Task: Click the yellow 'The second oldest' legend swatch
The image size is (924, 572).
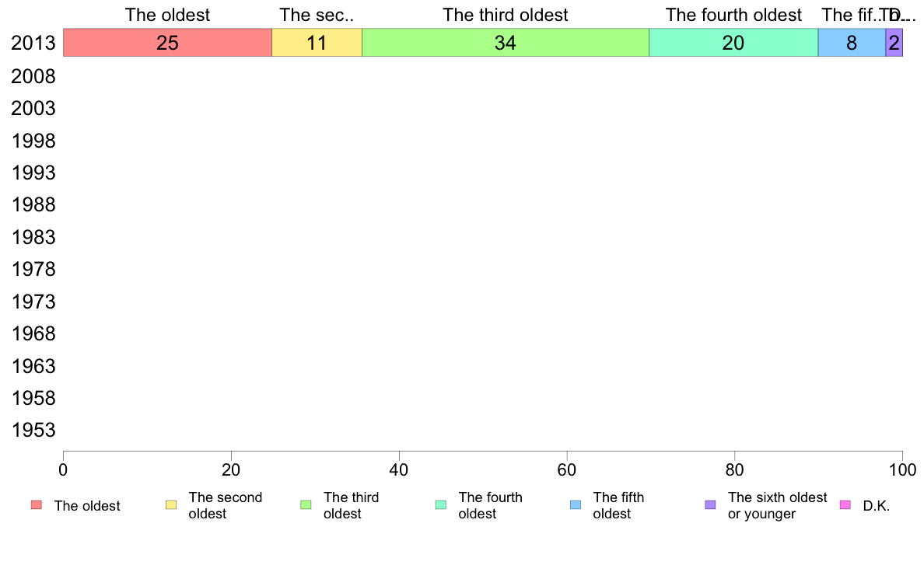Action: [x=171, y=505]
